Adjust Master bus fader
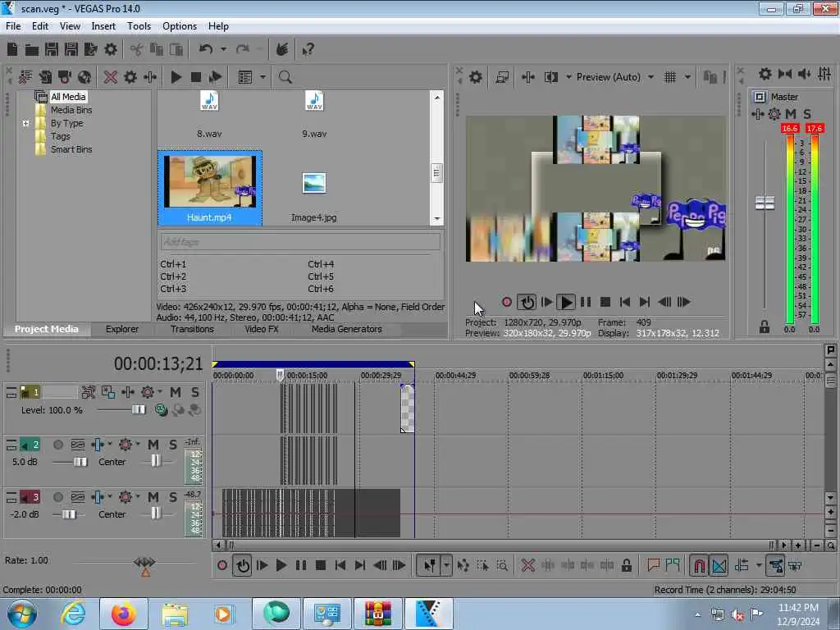The width and height of the screenshot is (840, 630). click(765, 203)
